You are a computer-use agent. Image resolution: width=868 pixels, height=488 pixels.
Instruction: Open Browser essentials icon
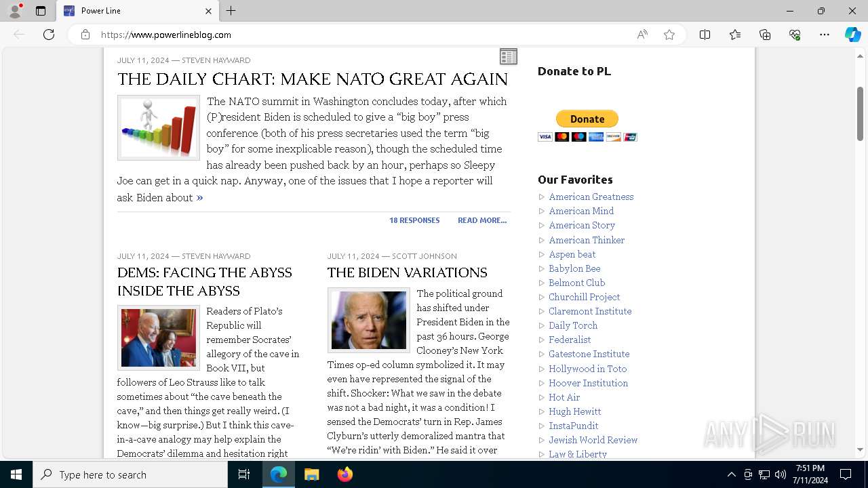click(795, 35)
